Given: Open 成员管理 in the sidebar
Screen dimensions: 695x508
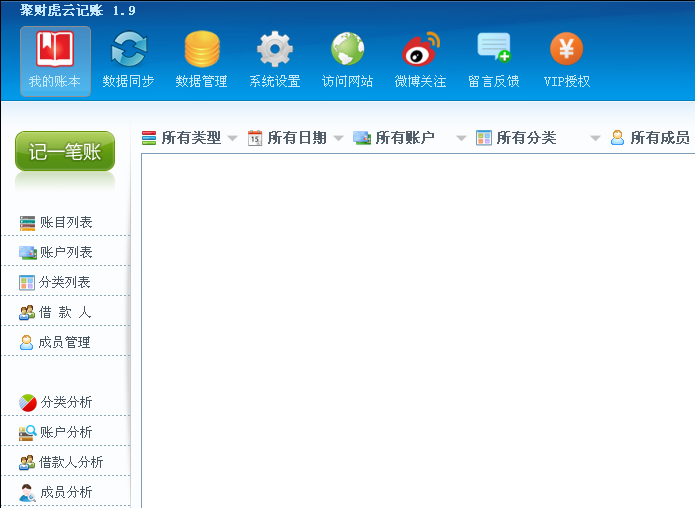Looking at the screenshot, I should [x=64, y=342].
